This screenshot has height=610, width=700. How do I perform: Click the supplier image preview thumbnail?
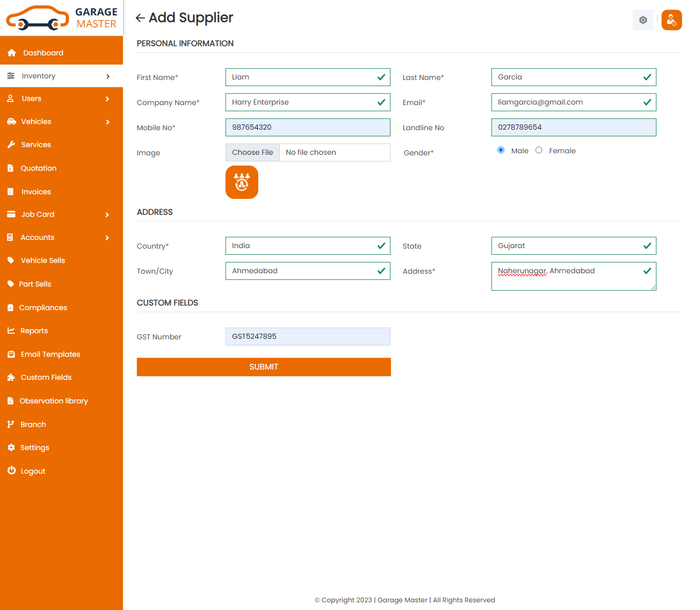[x=242, y=182]
